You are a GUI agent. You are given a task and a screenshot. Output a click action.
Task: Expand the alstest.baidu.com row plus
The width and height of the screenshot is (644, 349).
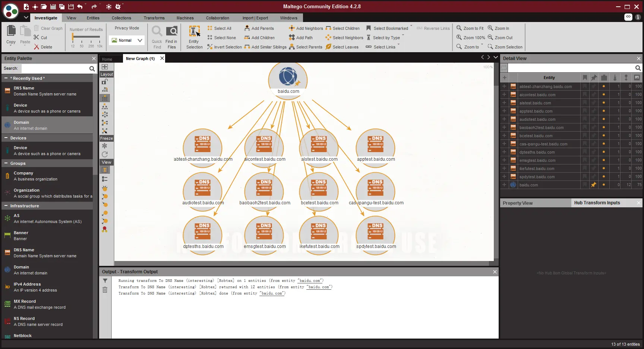tap(504, 103)
